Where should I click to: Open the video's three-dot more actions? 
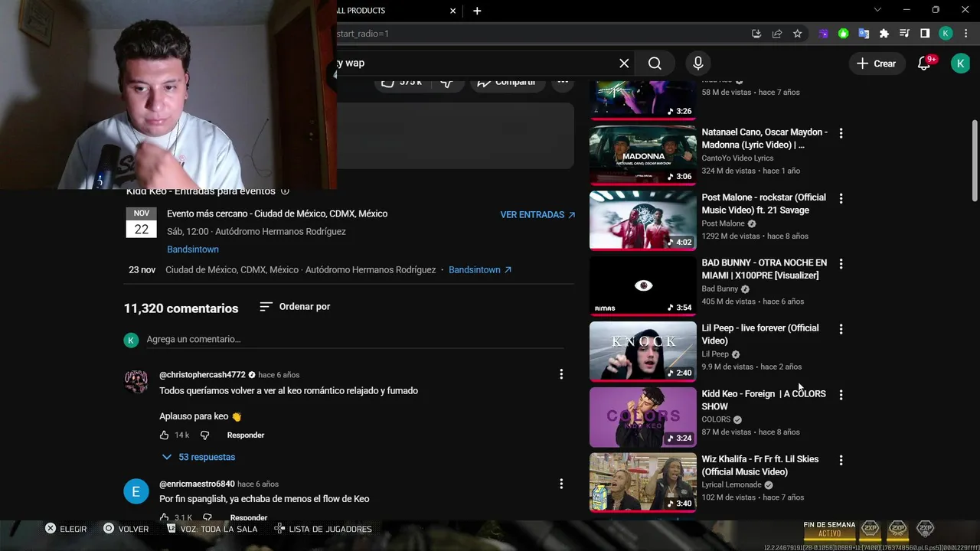[563, 82]
